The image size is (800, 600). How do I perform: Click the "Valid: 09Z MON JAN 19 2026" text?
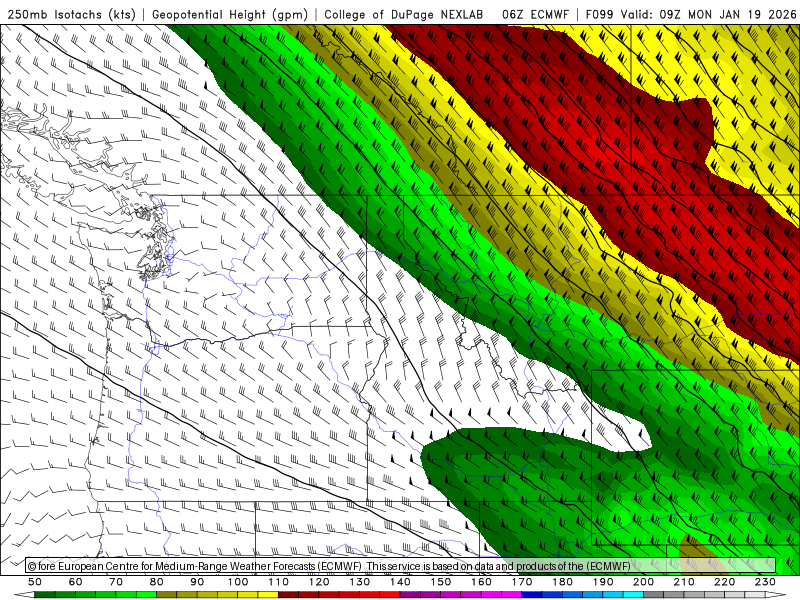708,15
